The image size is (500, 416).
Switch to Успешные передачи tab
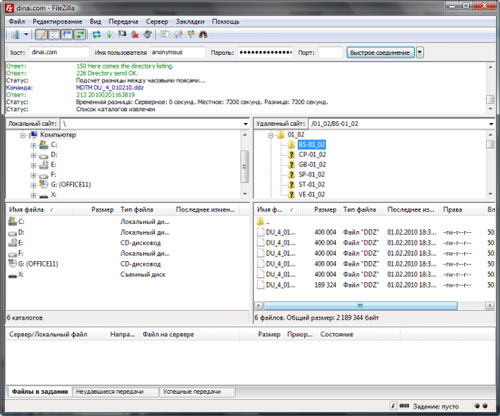(x=197, y=392)
